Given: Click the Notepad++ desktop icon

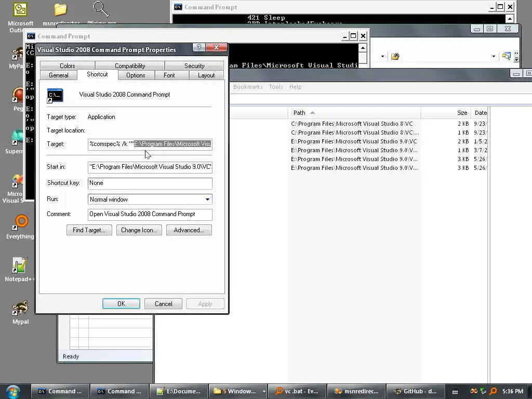Looking at the screenshot, I should pyautogui.click(x=20, y=270).
